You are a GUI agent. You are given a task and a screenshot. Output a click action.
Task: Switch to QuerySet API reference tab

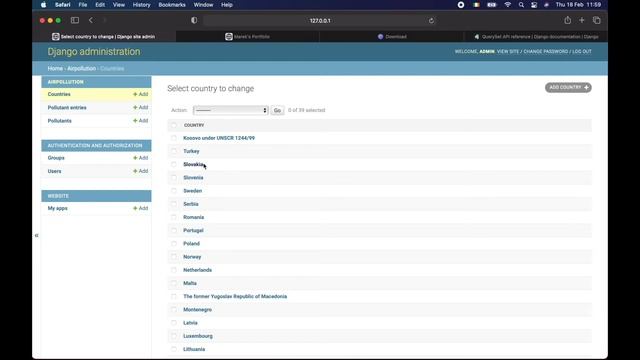pyautogui.click(x=536, y=37)
